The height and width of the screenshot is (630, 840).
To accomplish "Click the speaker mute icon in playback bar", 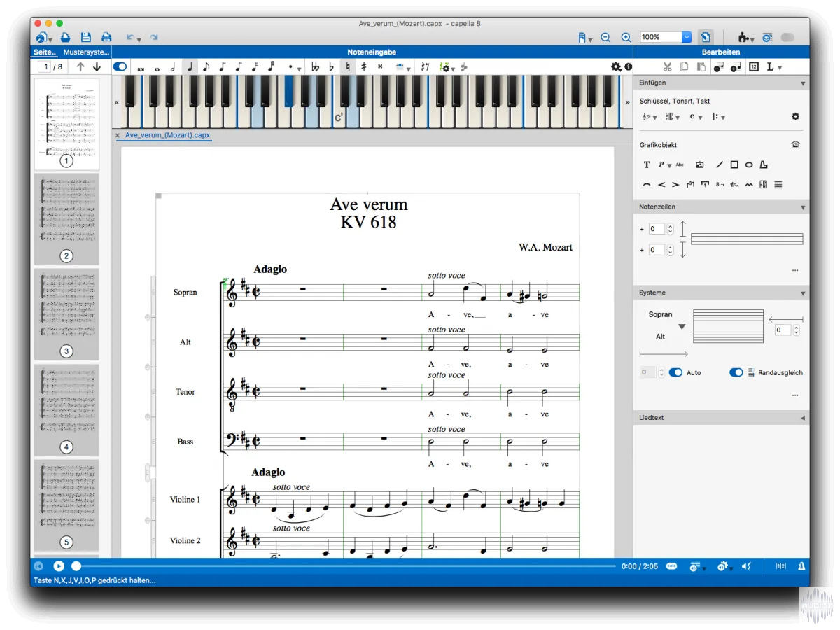I will coord(747,566).
